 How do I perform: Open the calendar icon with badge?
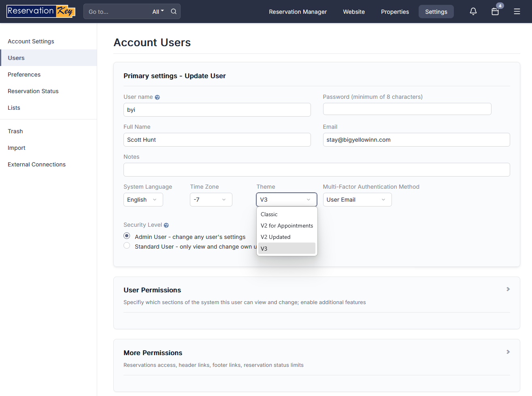[495, 11]
